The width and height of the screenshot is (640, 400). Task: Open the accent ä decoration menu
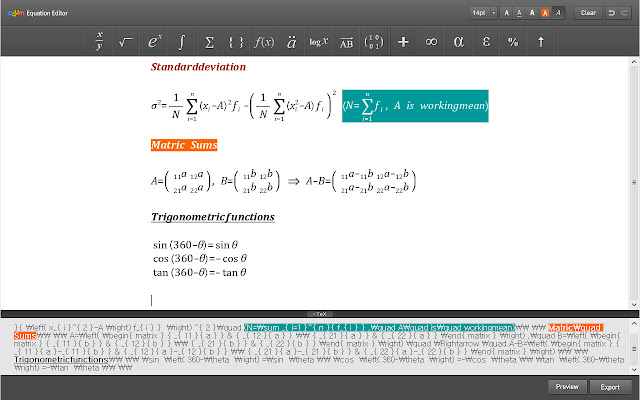[x=291, y=41]
